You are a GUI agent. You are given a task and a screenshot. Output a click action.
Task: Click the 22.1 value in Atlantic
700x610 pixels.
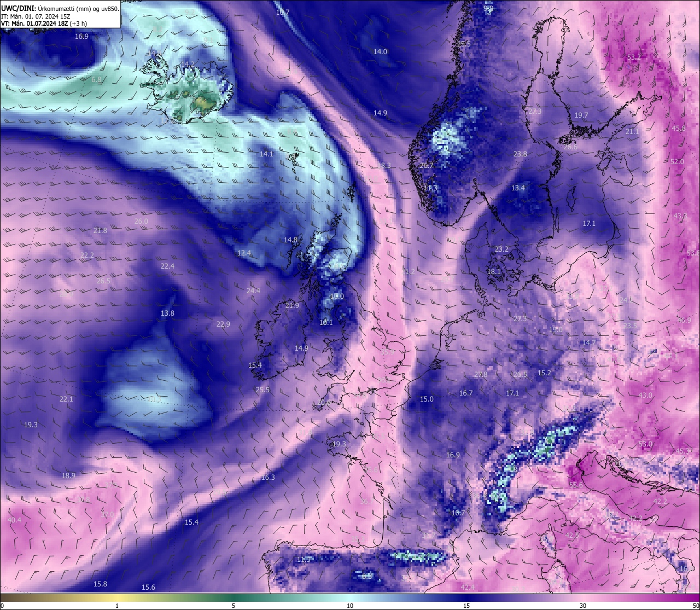pos(66,399)
